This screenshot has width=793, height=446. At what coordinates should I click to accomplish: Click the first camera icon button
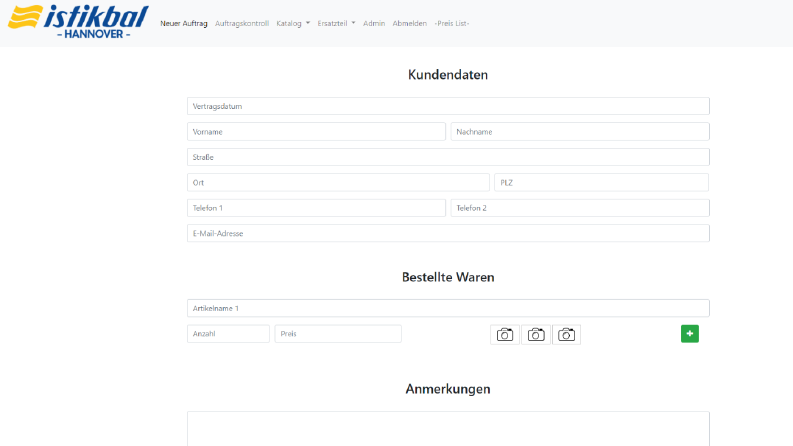(505, 334)
